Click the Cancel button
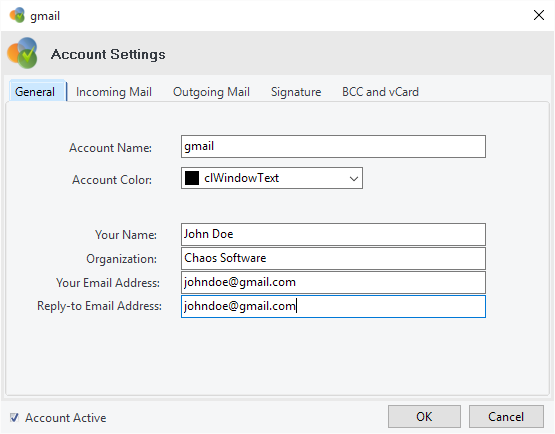The width and height of the screenshot is (555, 434). tap(506, 417)
